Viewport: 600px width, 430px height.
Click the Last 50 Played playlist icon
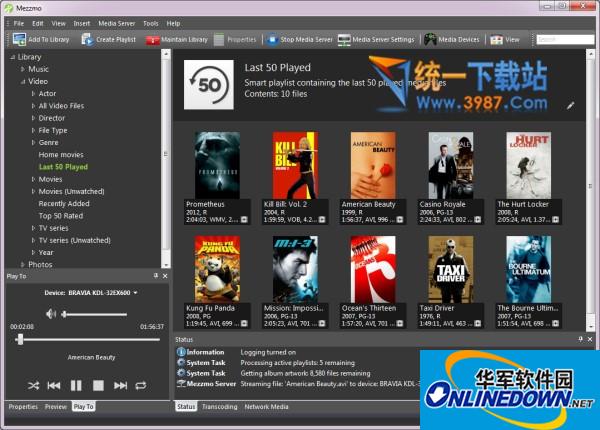click(209, 85)
